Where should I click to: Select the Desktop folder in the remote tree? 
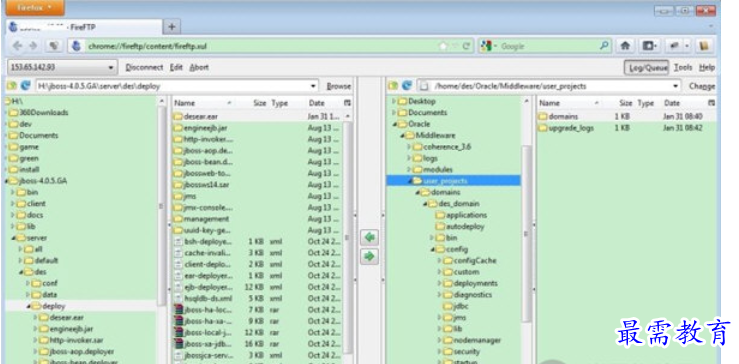pos(421,101)
